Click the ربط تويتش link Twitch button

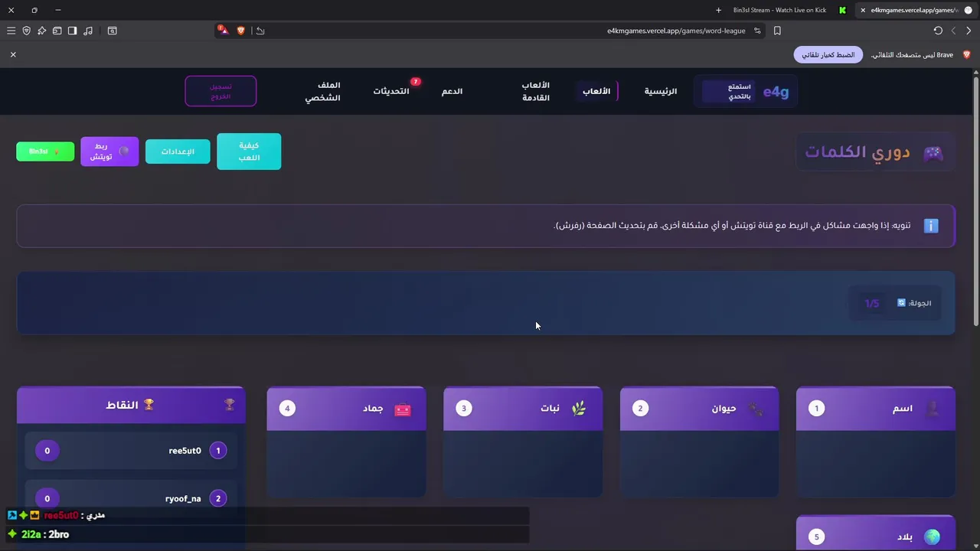pyautogui.click(x=109, y=152)
